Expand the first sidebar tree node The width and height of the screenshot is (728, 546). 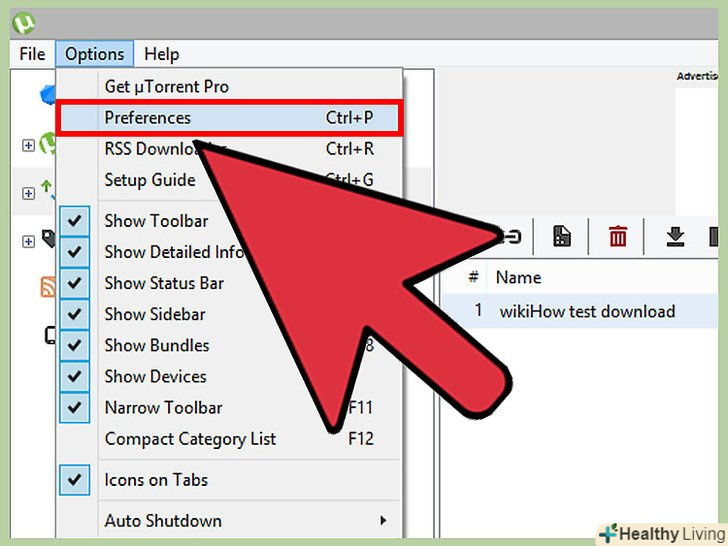(28, 146)
